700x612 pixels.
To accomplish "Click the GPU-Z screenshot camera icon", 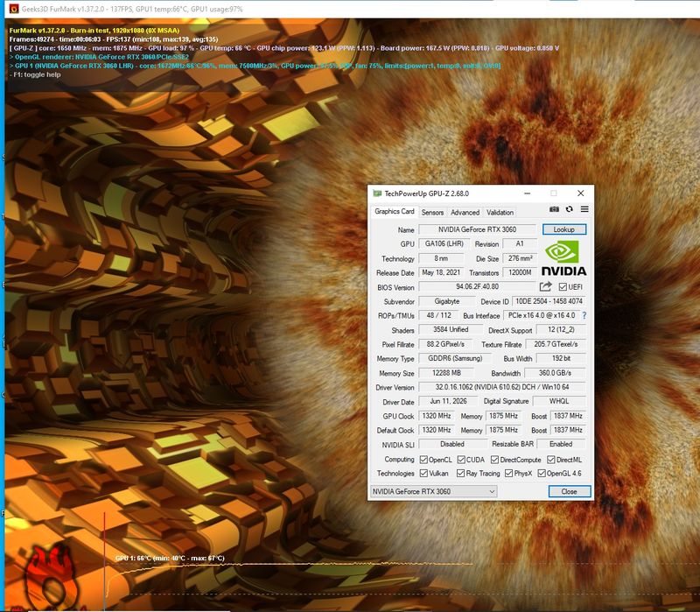I will (554, 209).
